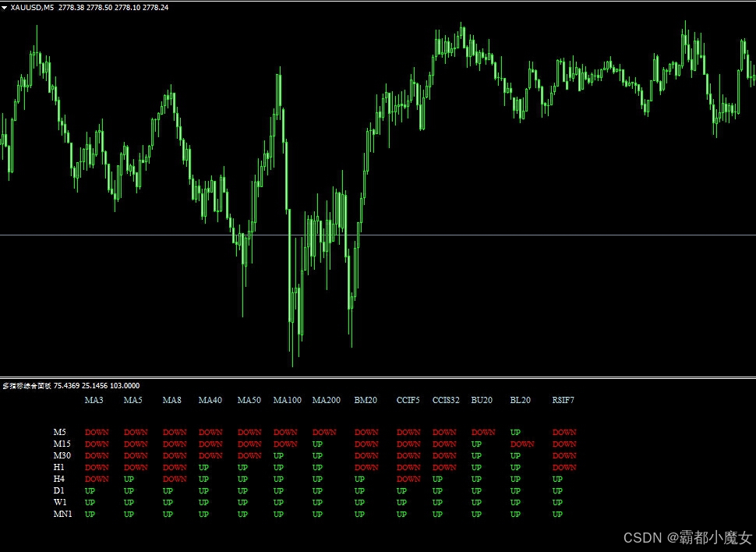Click the UP value in W1 row under CCIF5
The image size is (756, 552).
coord(401,502)
